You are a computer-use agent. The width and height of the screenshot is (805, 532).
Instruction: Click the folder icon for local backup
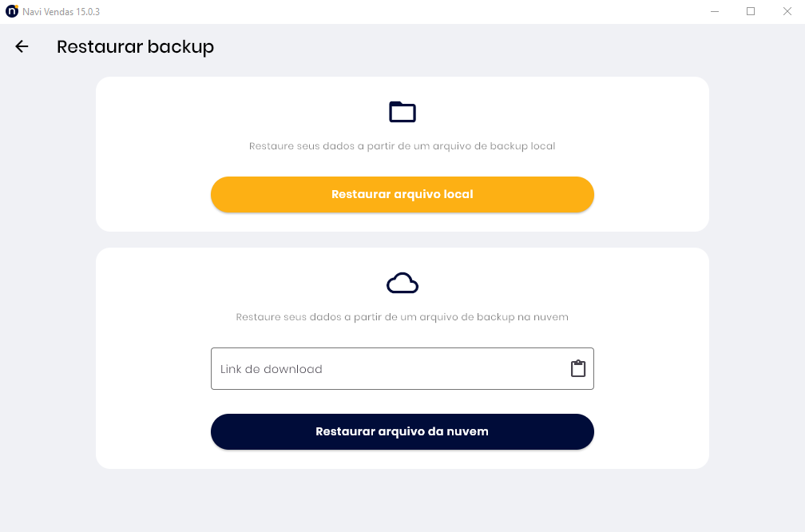click(x=402, y=112)
